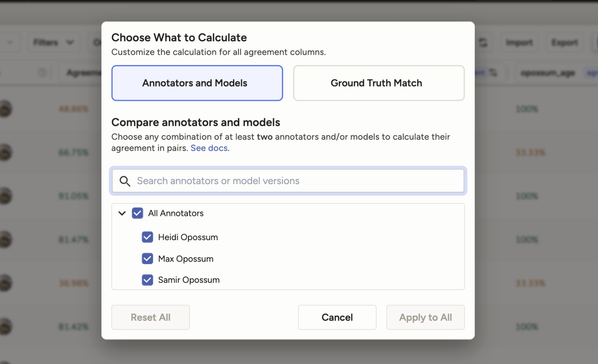Image resolution: width=598 pixels, height=364 pixels.
Task: Uncheck the Heidi Opossum checkbox
Action: click(x=147, y=237)
